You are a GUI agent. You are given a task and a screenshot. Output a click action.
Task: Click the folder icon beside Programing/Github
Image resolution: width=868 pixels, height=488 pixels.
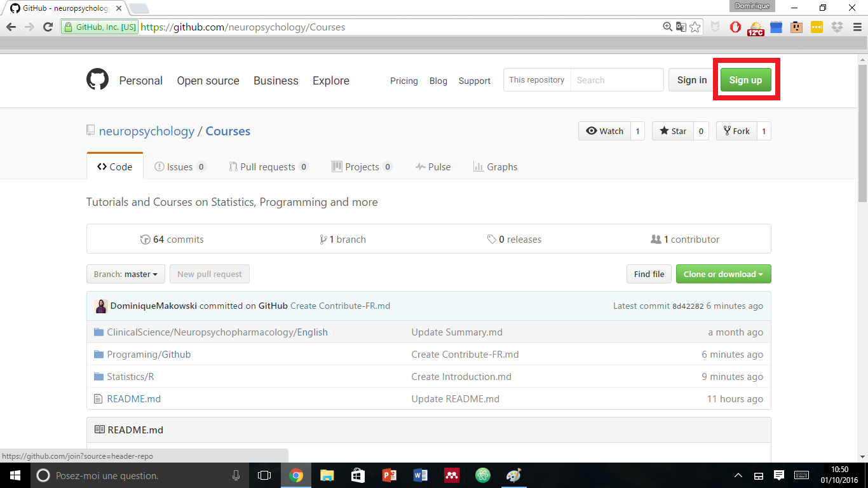click(98, 355)
